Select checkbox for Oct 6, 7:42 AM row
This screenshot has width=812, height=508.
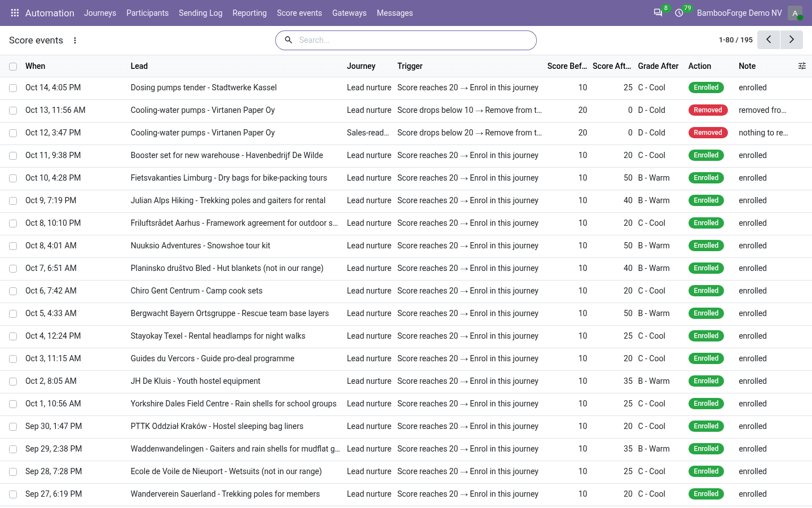click(x=13, y=291)
